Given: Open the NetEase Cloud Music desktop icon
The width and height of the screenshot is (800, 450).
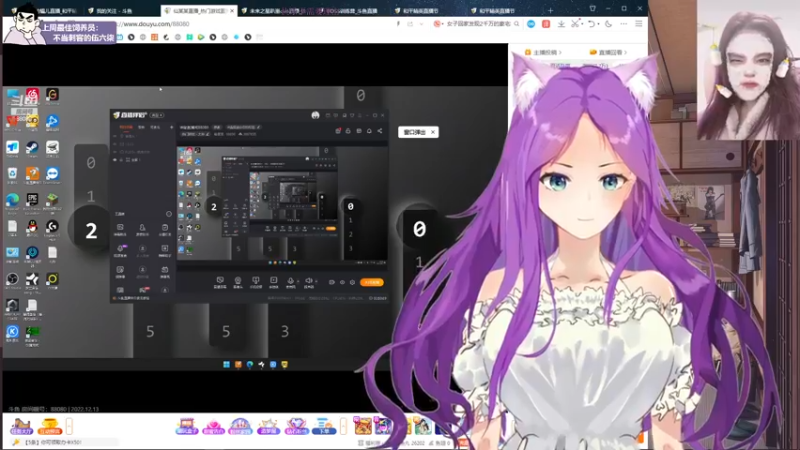Looking at the screenshot, I should click(x=32, y=95).
